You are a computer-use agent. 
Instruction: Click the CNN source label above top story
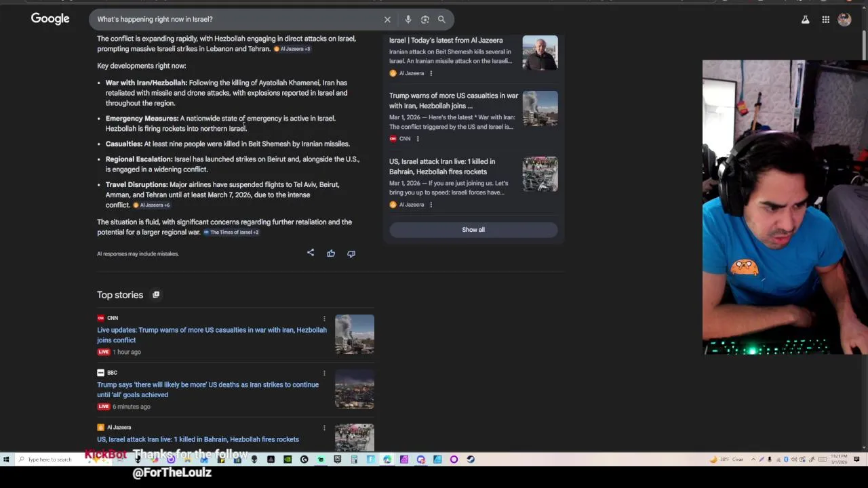[108, 318]
